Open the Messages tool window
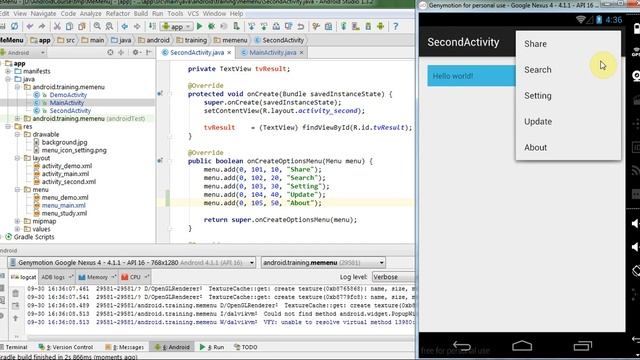640x360 pixels. [124, 347]
